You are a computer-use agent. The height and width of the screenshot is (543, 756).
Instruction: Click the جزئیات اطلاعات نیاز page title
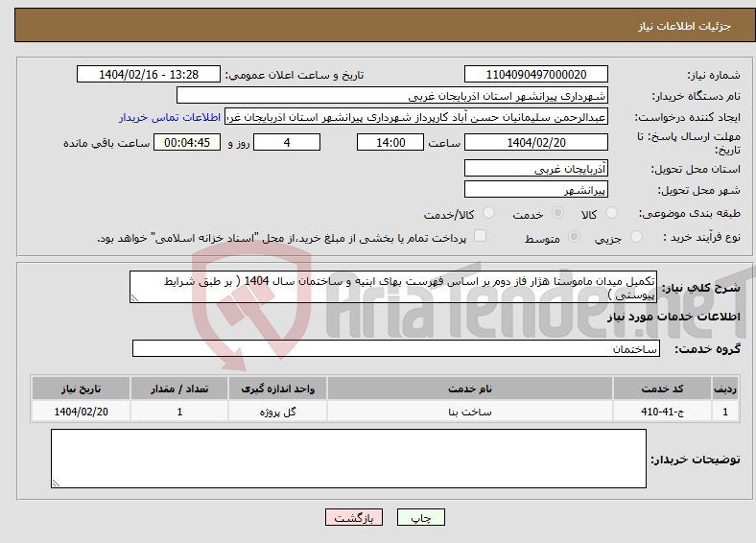(x=685, y=26)
